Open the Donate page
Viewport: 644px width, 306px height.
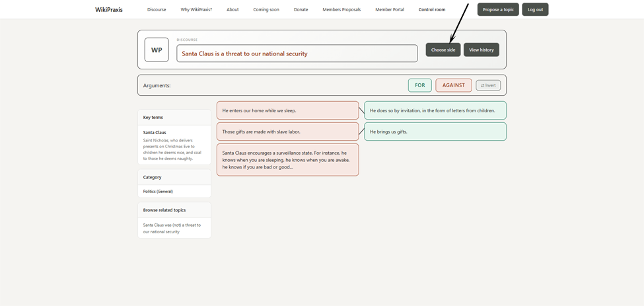pos(301,9)
